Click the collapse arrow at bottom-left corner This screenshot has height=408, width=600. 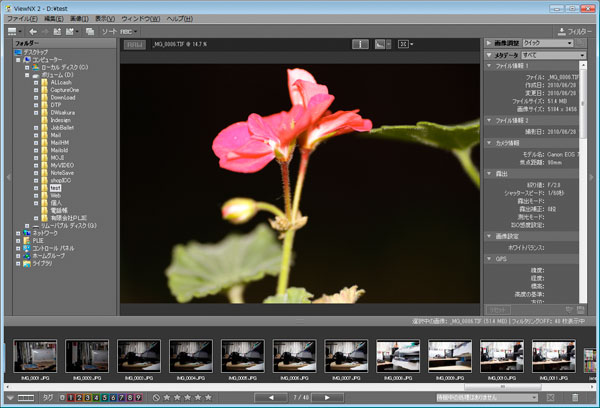tap(10, 398)
